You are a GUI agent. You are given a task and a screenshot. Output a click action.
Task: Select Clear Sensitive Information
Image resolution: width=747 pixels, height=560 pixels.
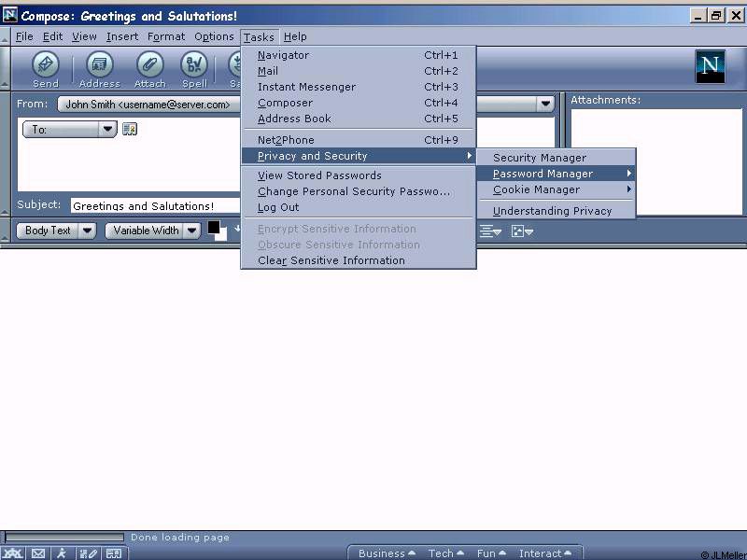tap(359, 260)
